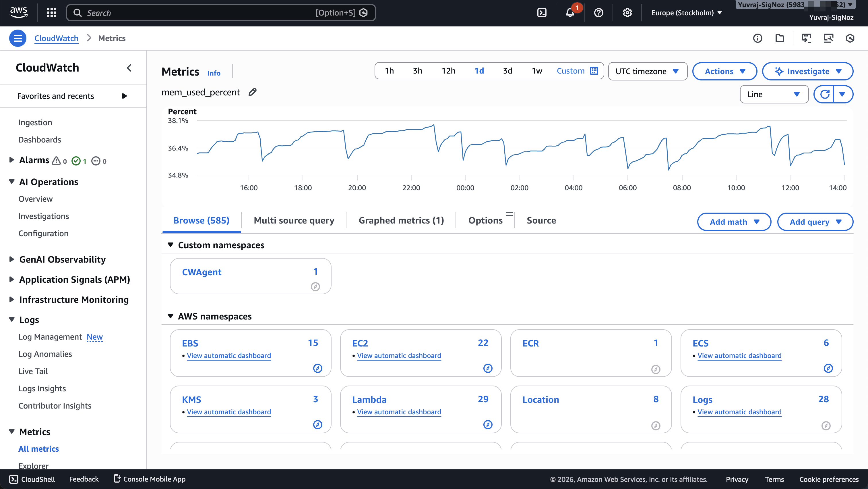The width and height of the screenshot is (868, 489).
Task: Open the UTC timezone dropdown
Action: [x=647, y=71]
